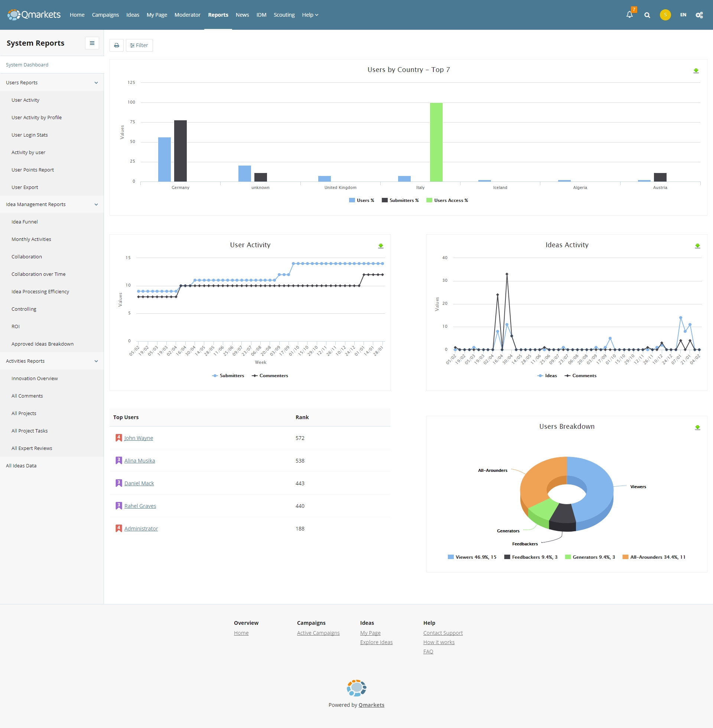This screenshot has height=728, width=713.
Task: Open the Help dropdown menu
Action: coord(310,15)
